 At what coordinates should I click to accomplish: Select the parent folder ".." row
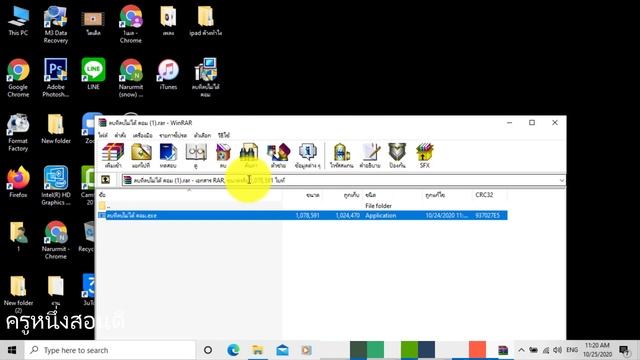tap(302, 206)
